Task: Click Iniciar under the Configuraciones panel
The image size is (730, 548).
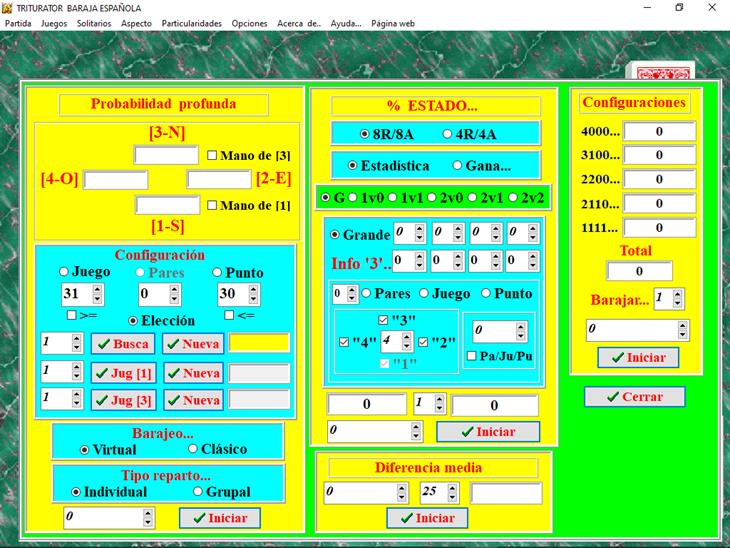Action: (637, 357)
